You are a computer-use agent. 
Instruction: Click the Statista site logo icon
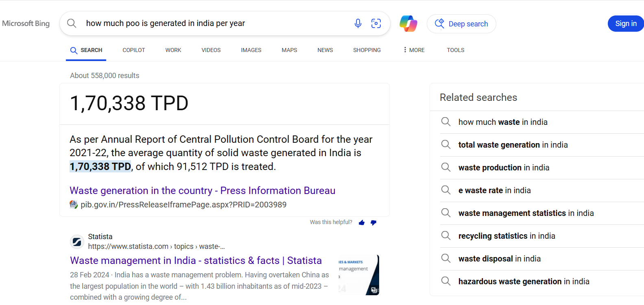pos(77,242)
